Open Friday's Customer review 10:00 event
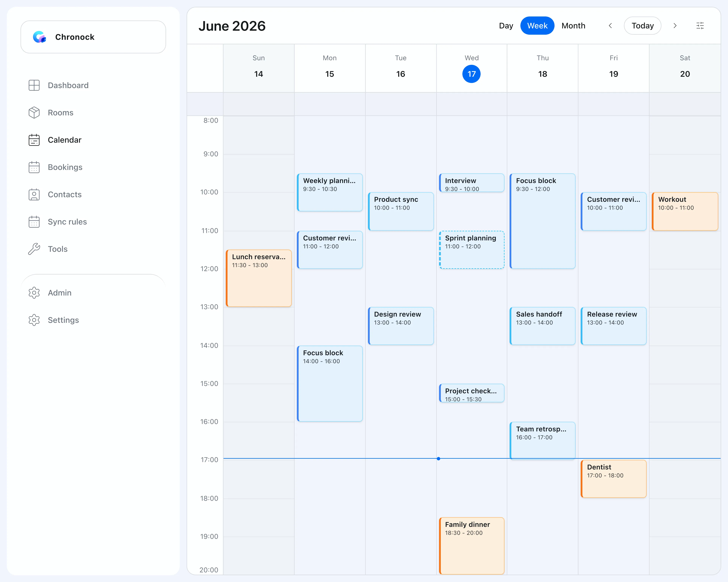Viewport: 728px width, 582px height. click(x=613, y=212)
